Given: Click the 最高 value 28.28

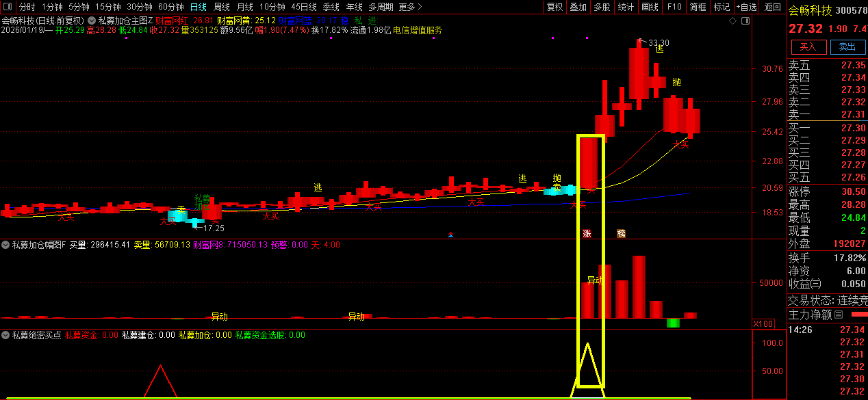Looking at the screenshot, I should pyautogui.click(x=854, y=205).
